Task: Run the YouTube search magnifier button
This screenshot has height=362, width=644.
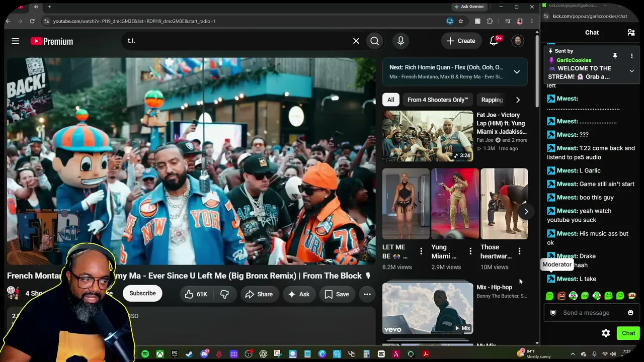Action: pos(375,41)
